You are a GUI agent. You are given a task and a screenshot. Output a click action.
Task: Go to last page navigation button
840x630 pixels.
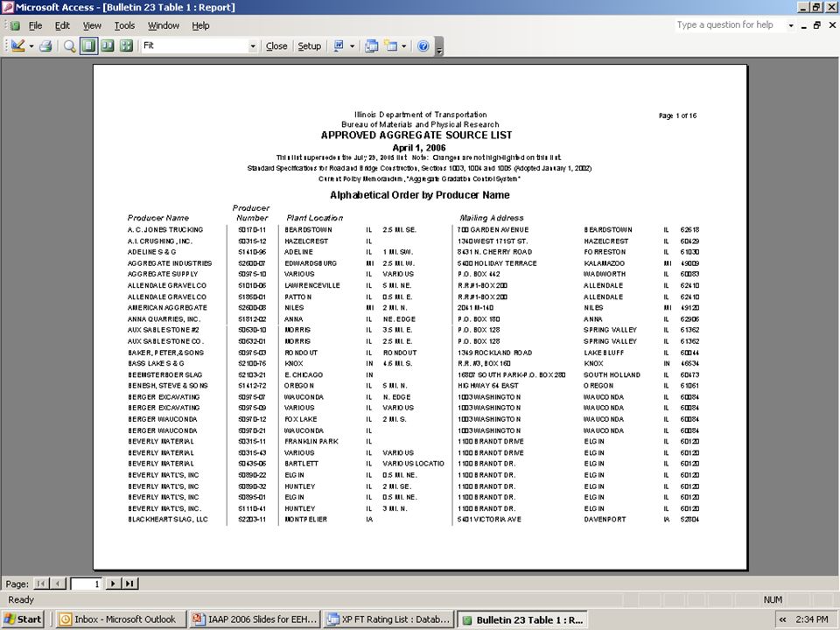click(129, 584)
